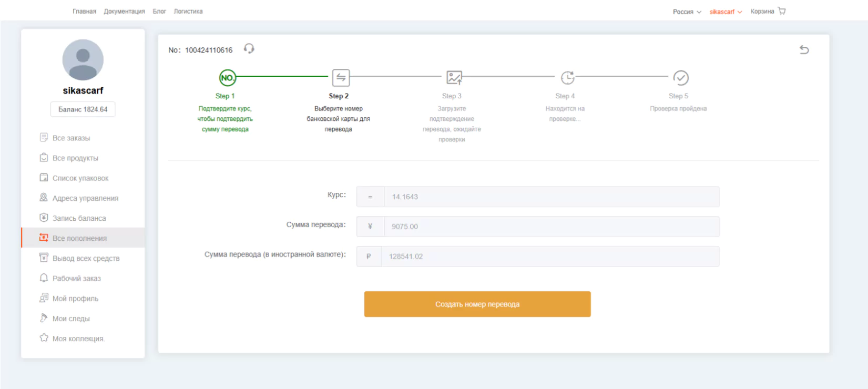The width and height of the screenshot is (868, 389).
Task: Click the back arrow icon
Action: point(804,50)
